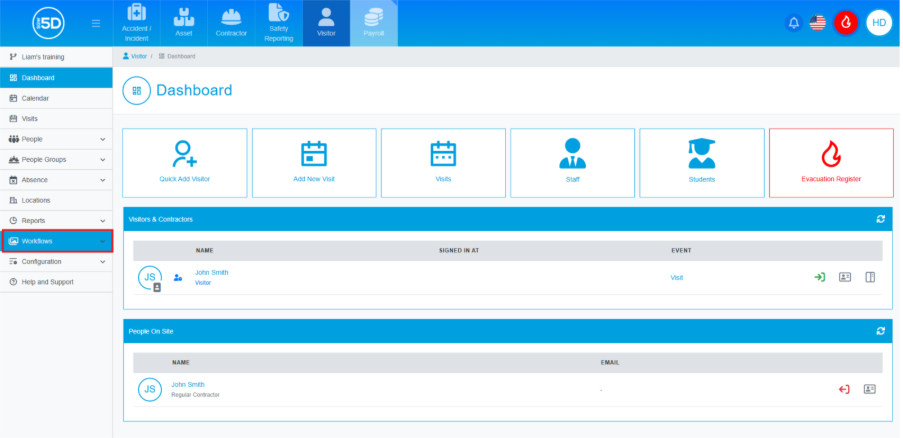The width and height of the screenshot is (903, 438).
Task: Open the visitor badge card icon
Action: pos(845,277)
